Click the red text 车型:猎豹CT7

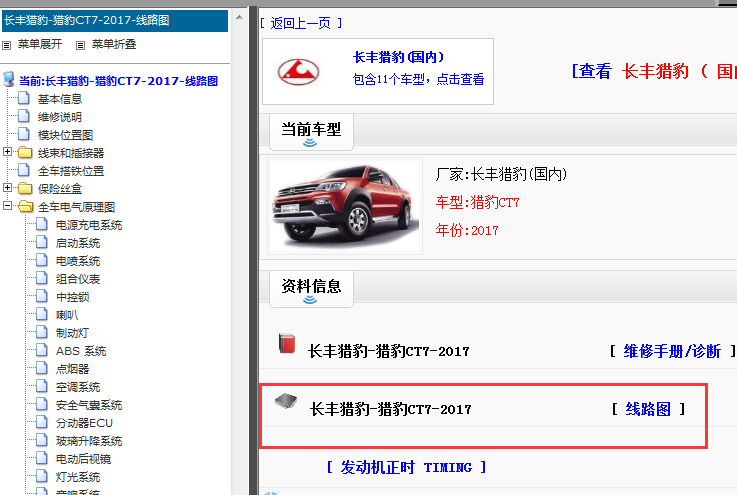(x=477, y=203)
